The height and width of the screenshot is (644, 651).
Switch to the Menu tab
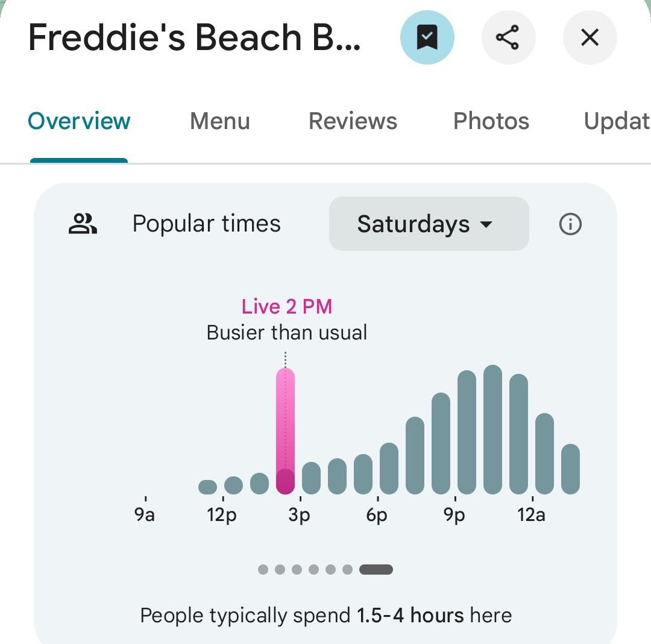(219, 121)
